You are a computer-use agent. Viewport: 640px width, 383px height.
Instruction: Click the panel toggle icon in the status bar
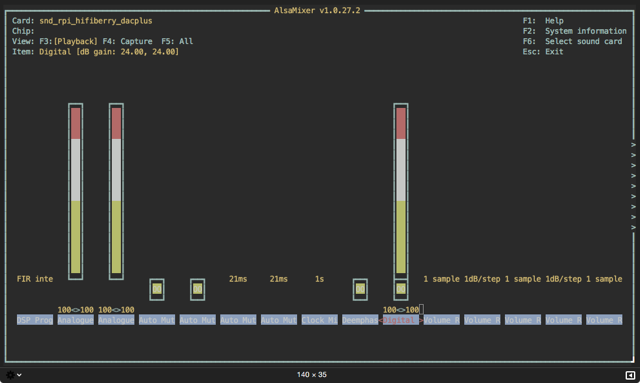pyautogui.click(x=630, y=375)
